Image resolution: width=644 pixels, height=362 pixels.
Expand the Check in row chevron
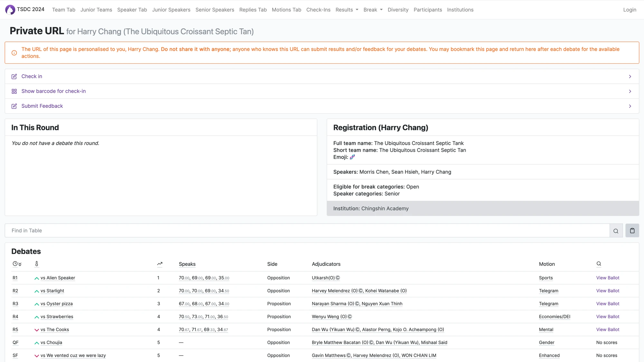point(630,77)
